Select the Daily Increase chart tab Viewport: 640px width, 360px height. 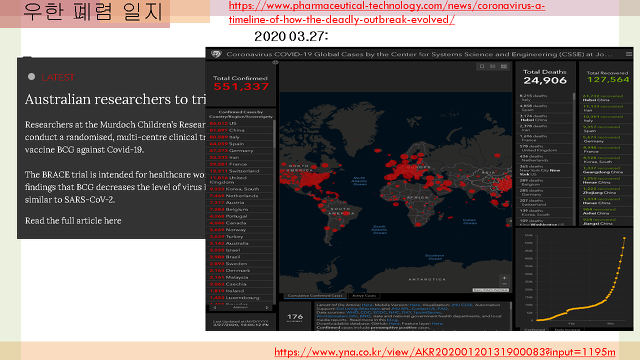pos(567,329)
